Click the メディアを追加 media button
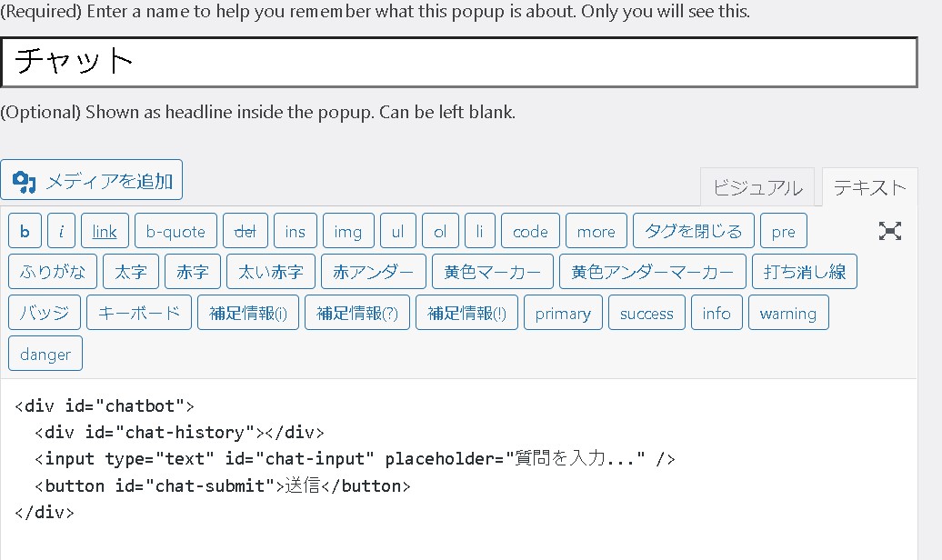 pyautogui.click(x=92, y=179)
